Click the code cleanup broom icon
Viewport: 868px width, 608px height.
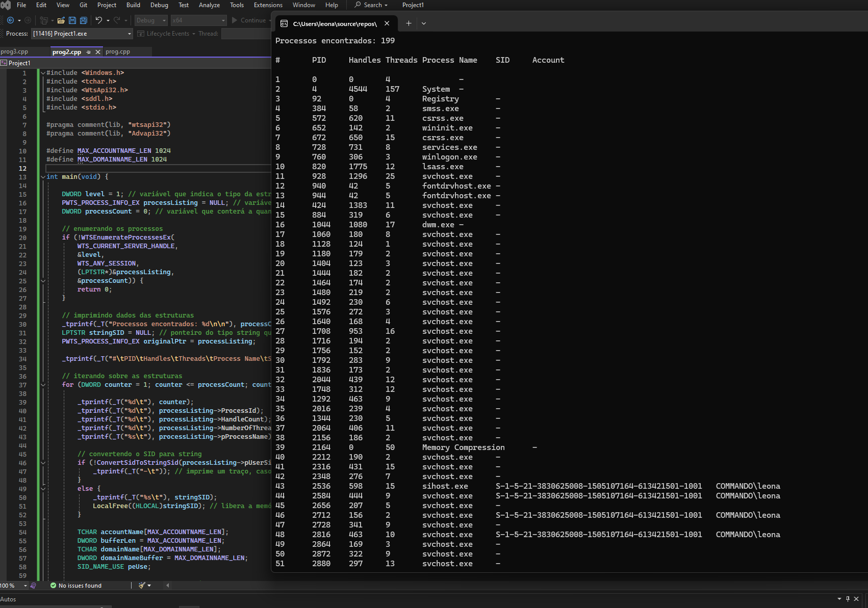point(142,586)
